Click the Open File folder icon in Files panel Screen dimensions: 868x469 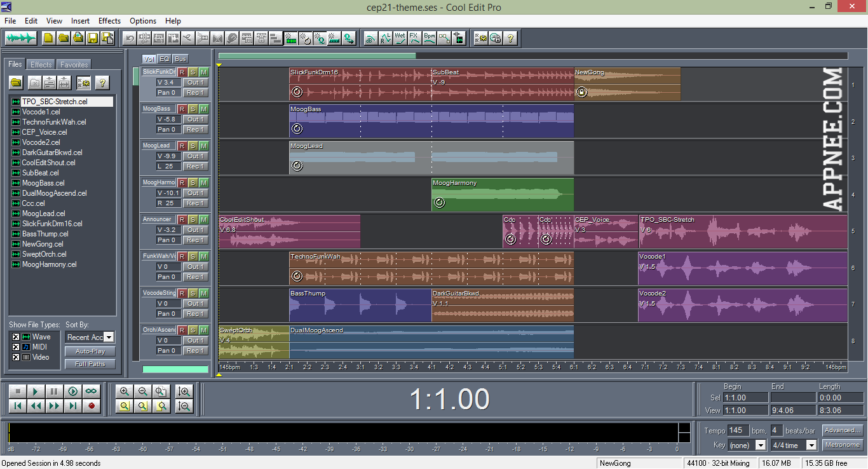(x=17, y=83)
